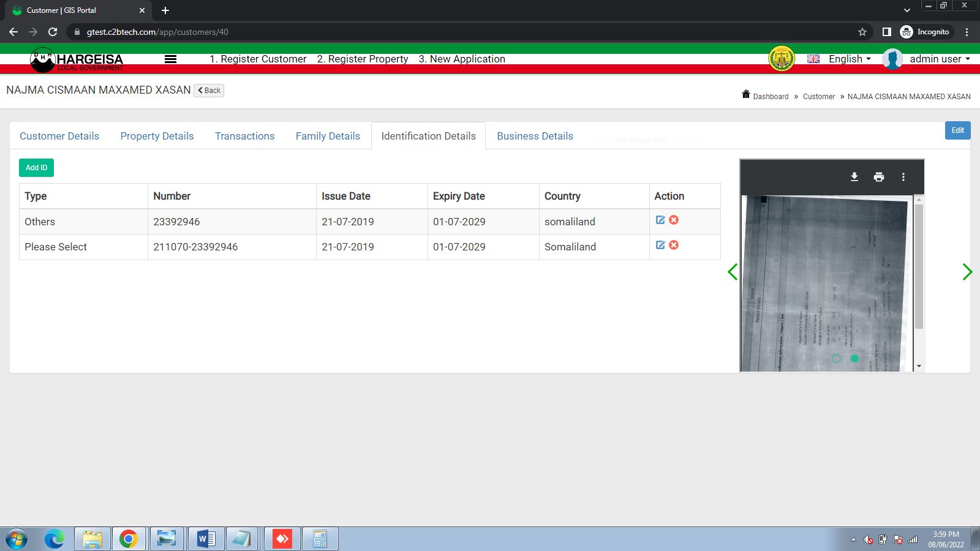Go back in browser history
Viewport: 980px width, 551px height.
[13, 32]
